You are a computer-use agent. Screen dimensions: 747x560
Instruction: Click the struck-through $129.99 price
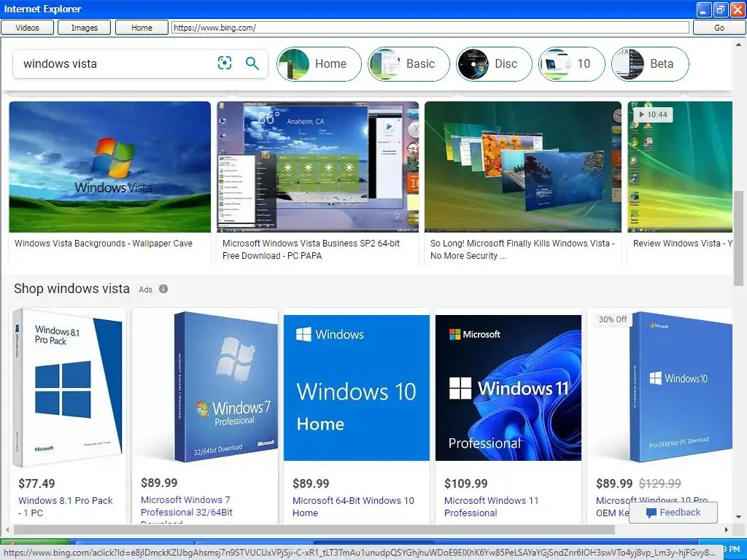click(x=659, y=484)
